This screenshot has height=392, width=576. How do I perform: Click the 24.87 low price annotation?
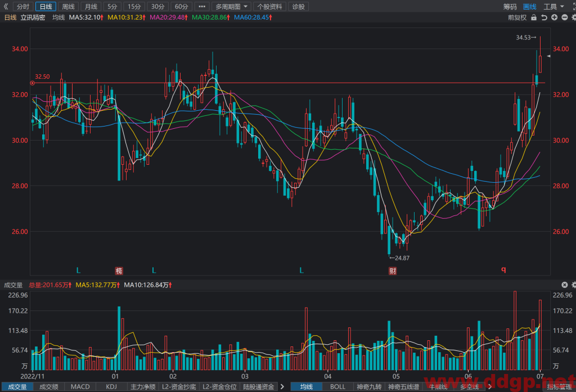point(399,258)
